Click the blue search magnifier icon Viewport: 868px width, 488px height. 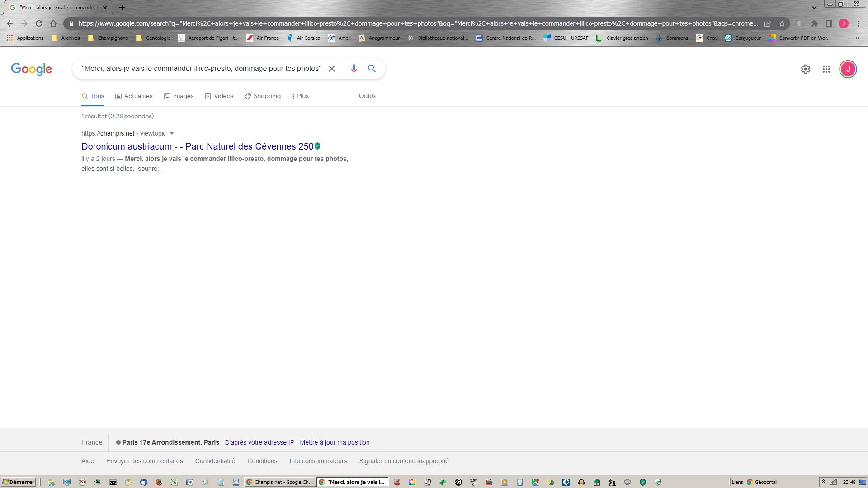(x=372, y=69)
